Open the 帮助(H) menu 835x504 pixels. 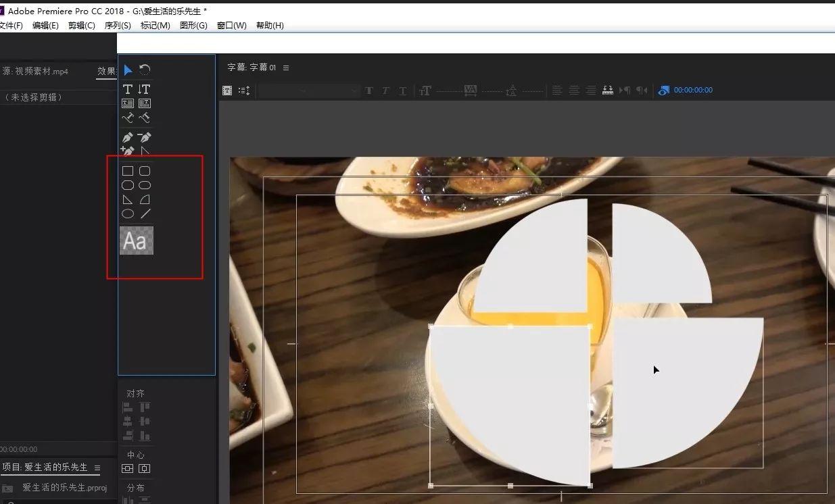pyautogui.click(x=270, y=26)
